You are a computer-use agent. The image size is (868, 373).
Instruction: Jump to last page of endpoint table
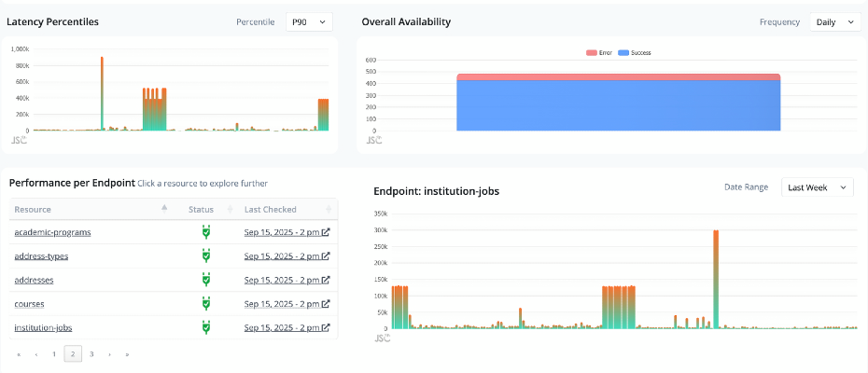click(127, 354)
